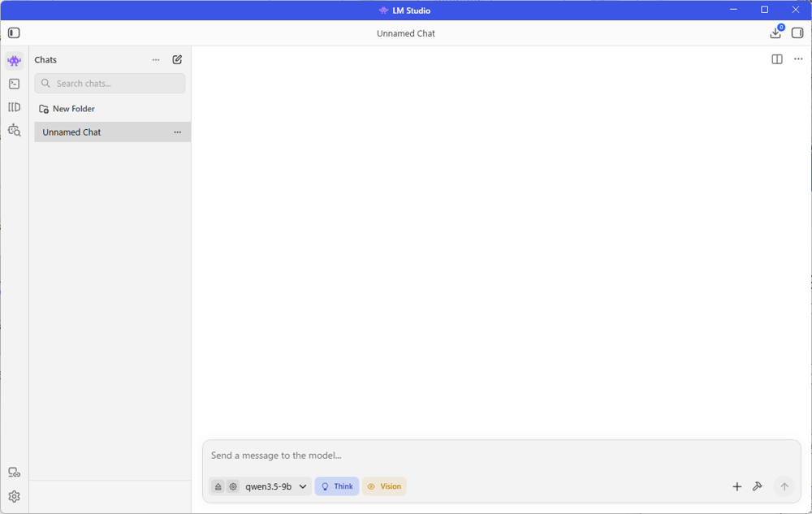This screenshot has height=514, width=812.
Task: Open the downloads icon in top bar
Action: [x=775, y=33]
